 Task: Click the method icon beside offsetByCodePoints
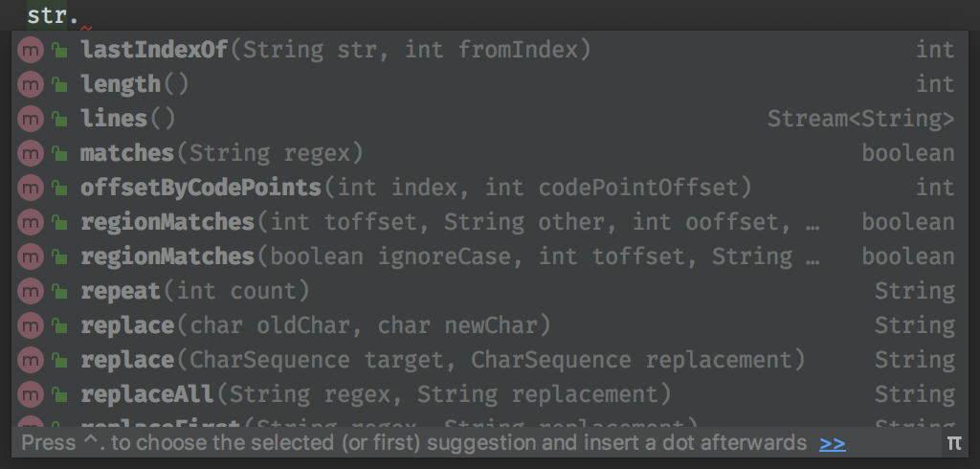[x=32, y=188]
